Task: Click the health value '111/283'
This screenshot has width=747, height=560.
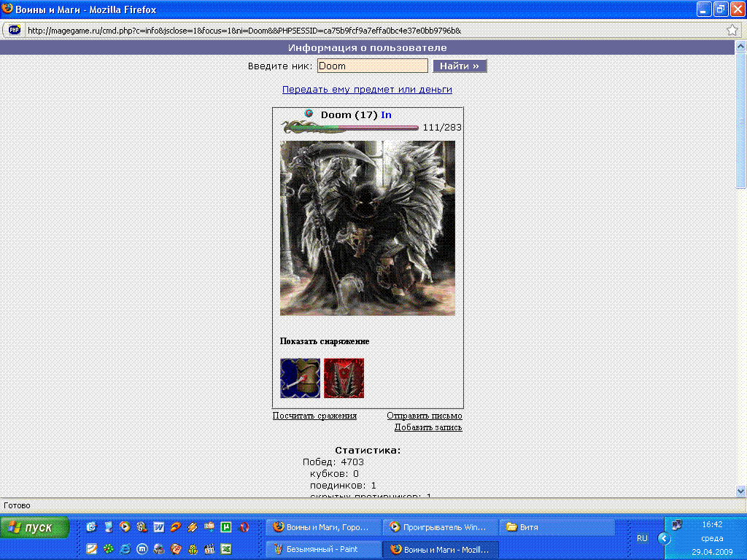Action: click(x=442, y=127)
